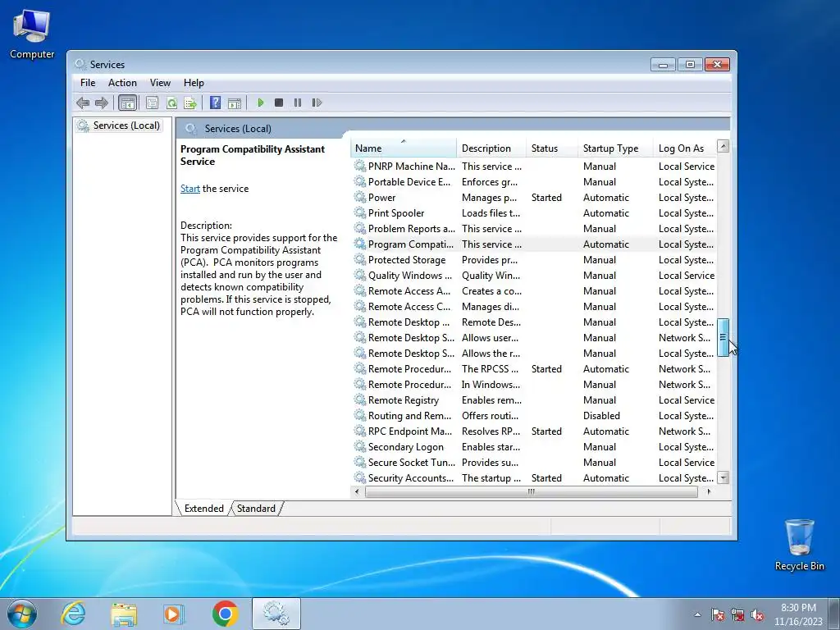Select Services (Local) in the tree

click(x=119, y=126)
